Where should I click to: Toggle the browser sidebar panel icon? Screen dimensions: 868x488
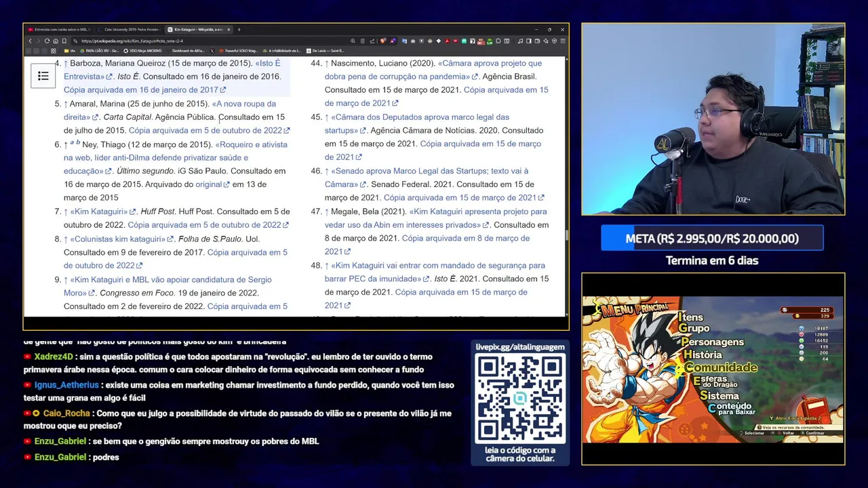point(528,41)
